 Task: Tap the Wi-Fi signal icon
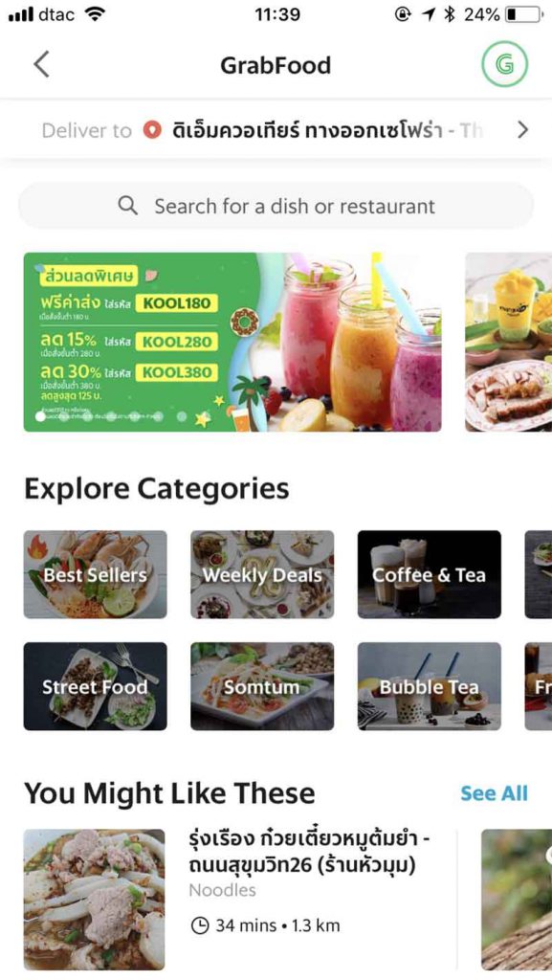pyautogui.click(x=95, y=14)
